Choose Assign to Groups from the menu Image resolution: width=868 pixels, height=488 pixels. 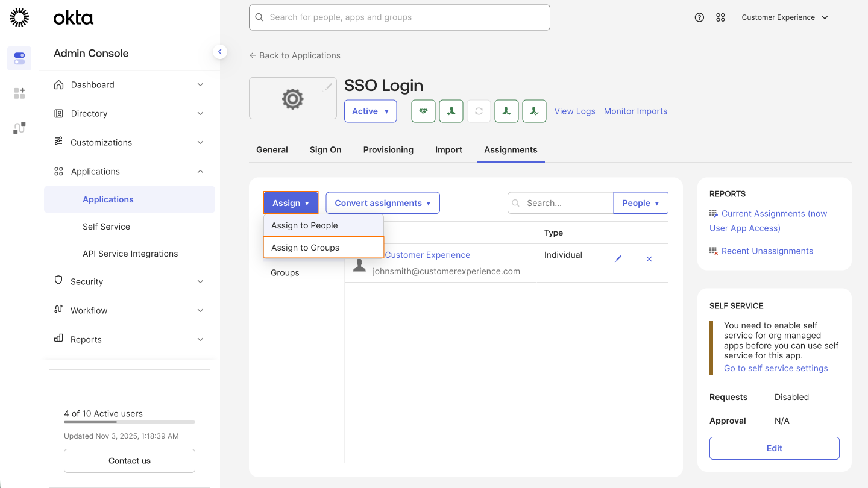(x=306, y=247)
